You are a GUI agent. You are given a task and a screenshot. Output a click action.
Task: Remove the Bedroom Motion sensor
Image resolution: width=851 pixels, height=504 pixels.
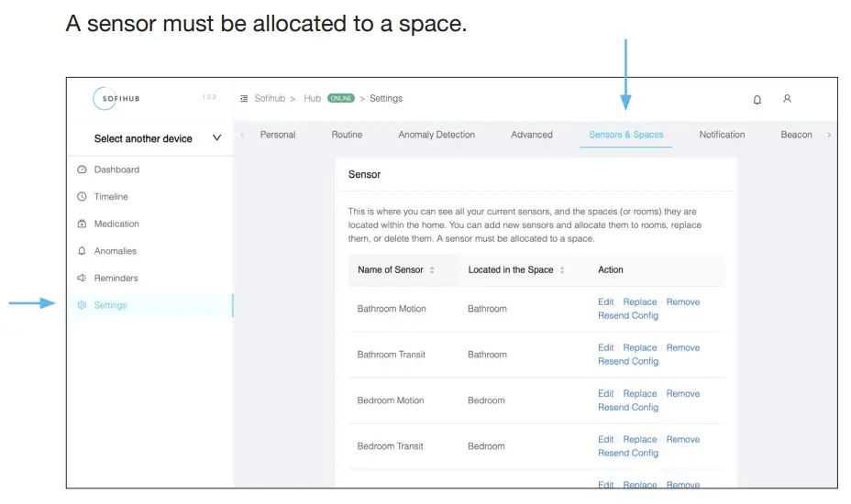682,393
